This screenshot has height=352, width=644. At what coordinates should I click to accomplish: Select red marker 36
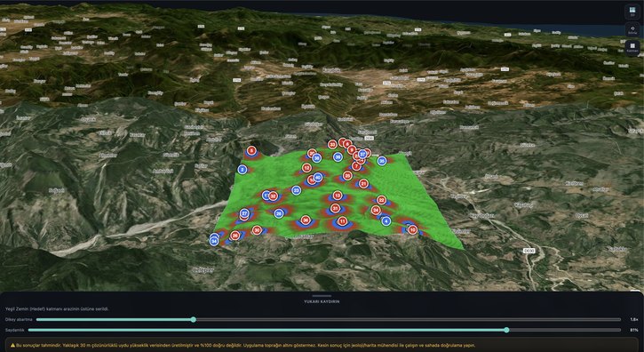[x=306, y=220]
